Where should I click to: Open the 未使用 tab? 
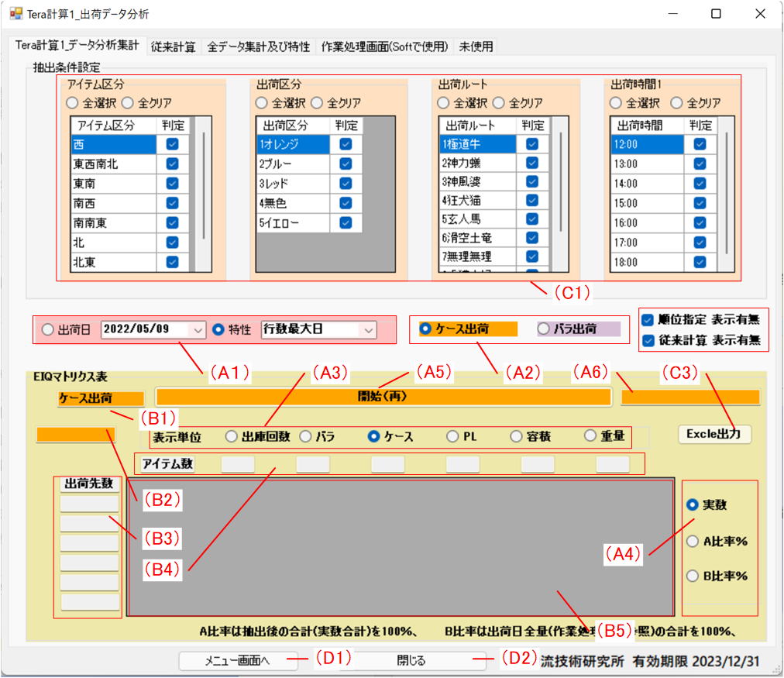pos(476,46)
